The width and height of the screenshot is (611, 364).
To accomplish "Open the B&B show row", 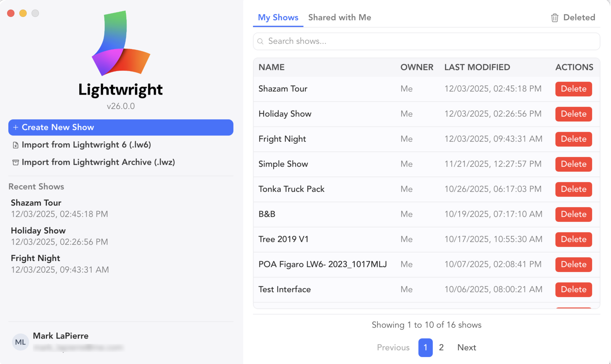I will [x=267, y=214].
